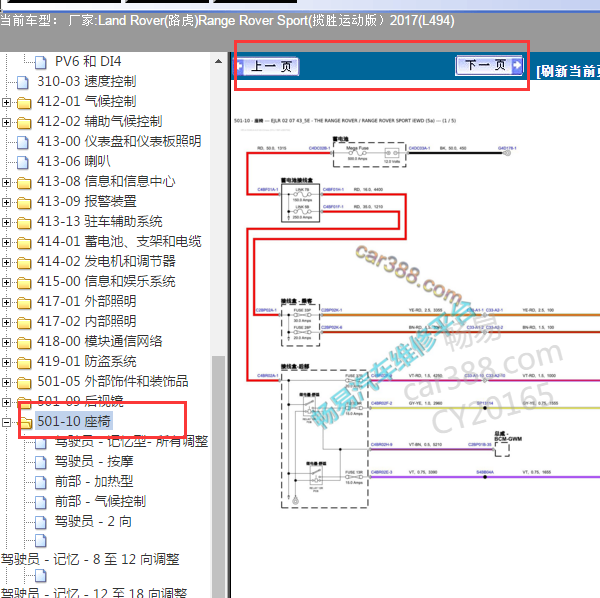
Task: Go to next page with 下一页 button
Action: coord(489,65)
